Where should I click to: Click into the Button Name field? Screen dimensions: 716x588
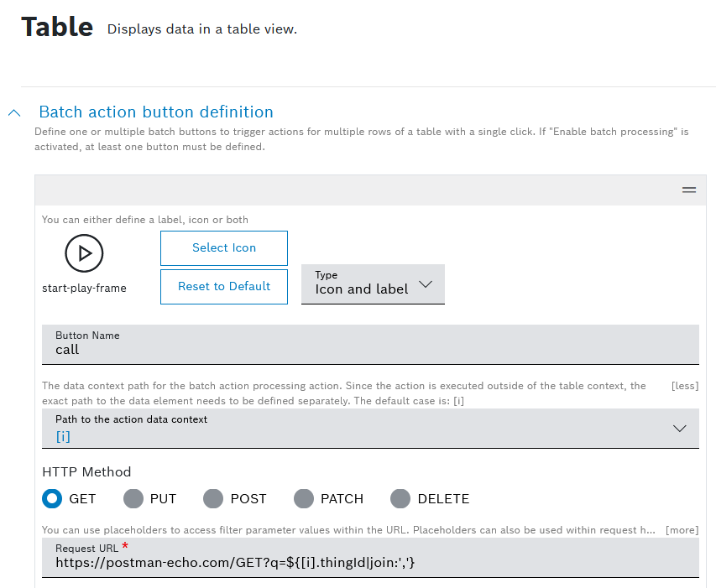tap(369, 350)
